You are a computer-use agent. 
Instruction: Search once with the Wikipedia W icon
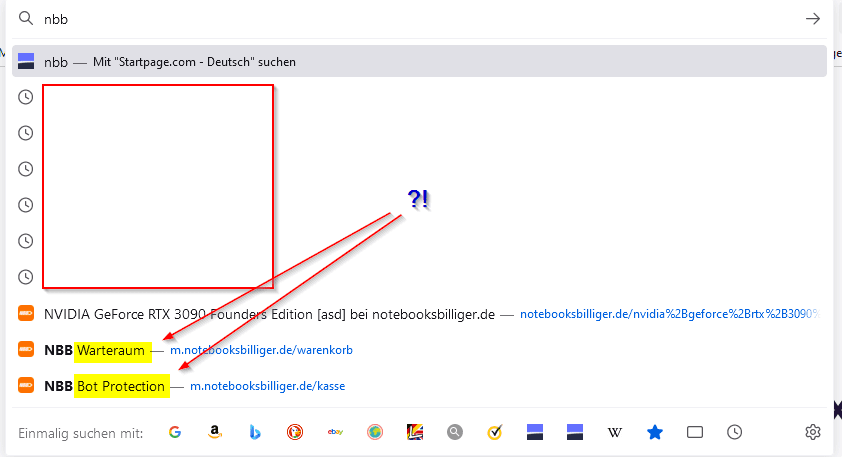[x=615, y=432]
